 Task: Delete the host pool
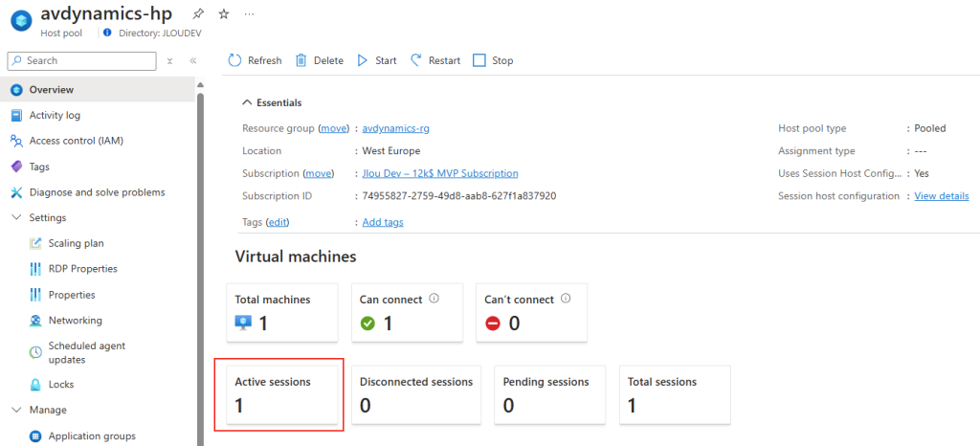pyautogui.click(x=320, y=60)
